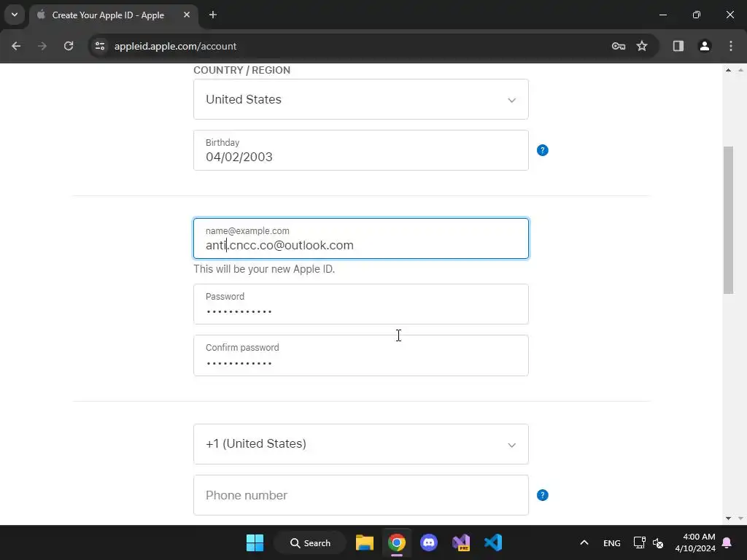Viewport: 747px width, 560px height.
Task: Reload the Apple ID page
Action: click(69, 46)
